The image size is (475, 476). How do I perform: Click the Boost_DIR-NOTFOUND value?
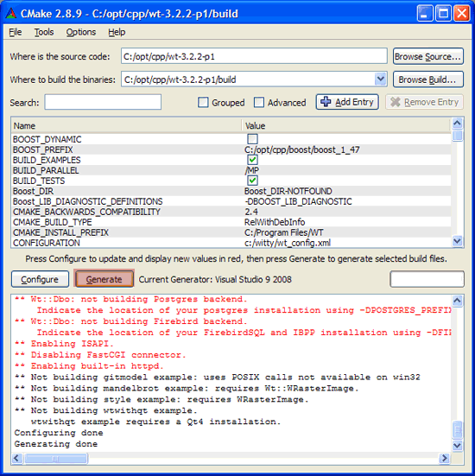[288, 191]
